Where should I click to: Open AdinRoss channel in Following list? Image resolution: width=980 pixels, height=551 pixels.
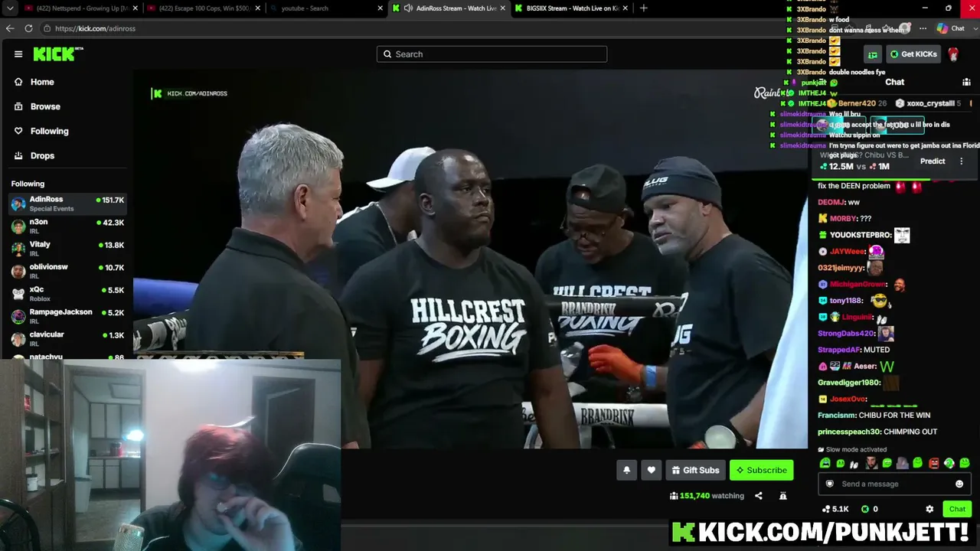pos(67,204)
